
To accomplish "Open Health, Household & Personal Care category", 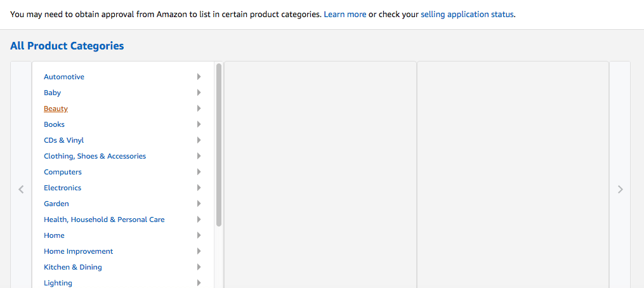I will tap(104, 219).
